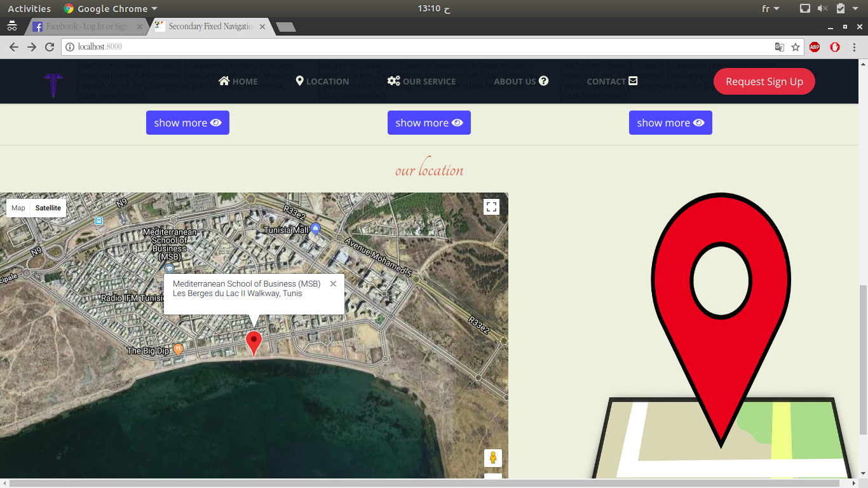This screenshot has width=868, height=488.
Task: Click the caduceus logo in the navbar
Action: pos(53,85)
